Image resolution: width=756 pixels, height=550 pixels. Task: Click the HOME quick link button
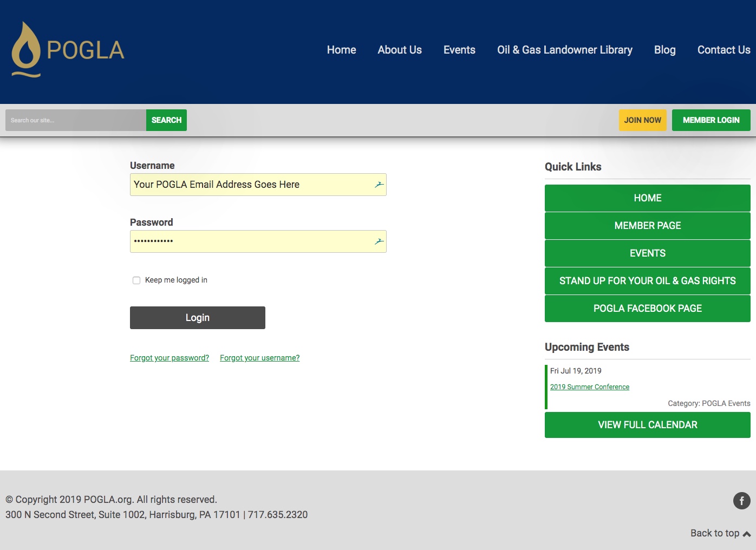click(648, 198)
